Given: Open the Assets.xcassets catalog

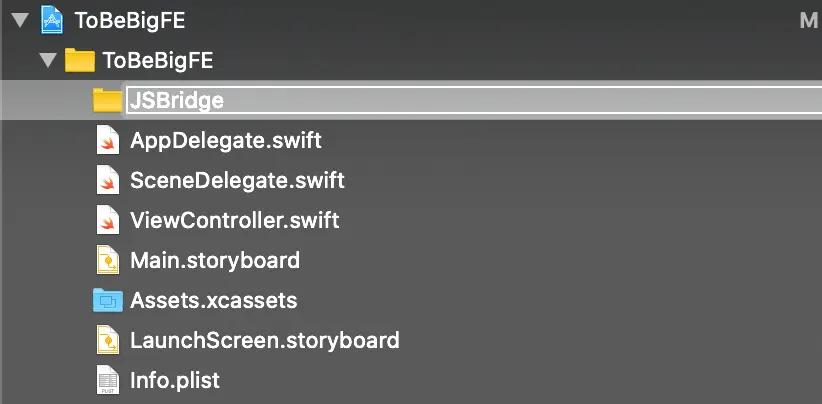Looking at the screenshot, I should [213, 300].
